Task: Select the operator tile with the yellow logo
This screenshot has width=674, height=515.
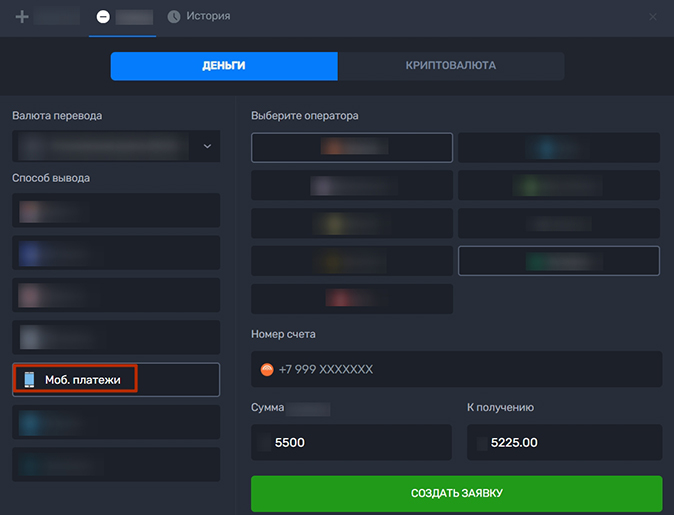Action: 351,223
